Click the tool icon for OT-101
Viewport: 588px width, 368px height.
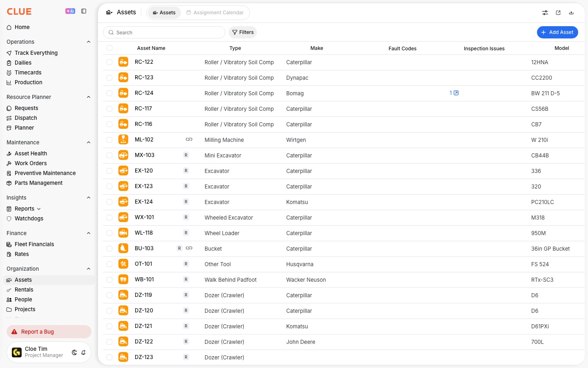click(x=123, y=264)
